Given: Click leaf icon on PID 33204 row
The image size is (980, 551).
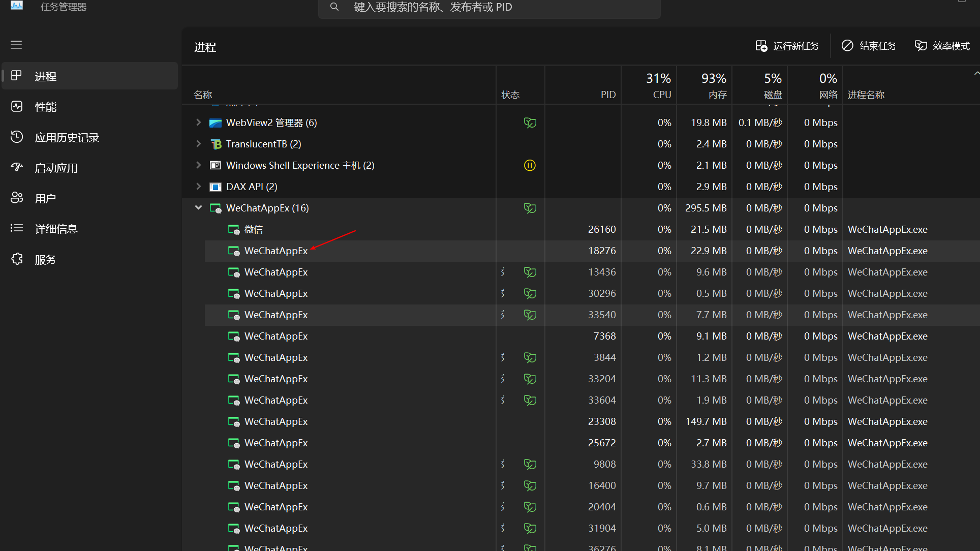Looking at the screenshot, I should tap(530, 379).
